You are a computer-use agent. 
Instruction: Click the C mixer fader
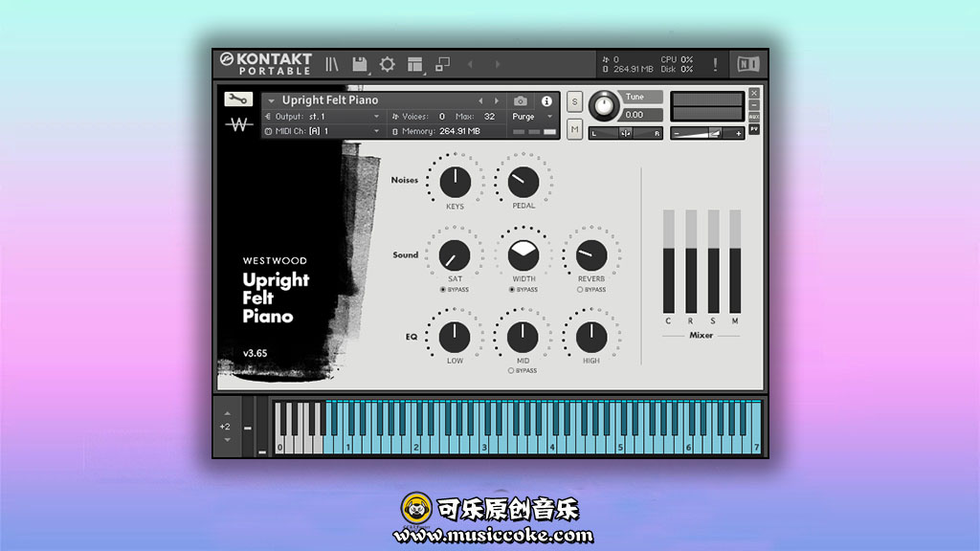point(669,261)
